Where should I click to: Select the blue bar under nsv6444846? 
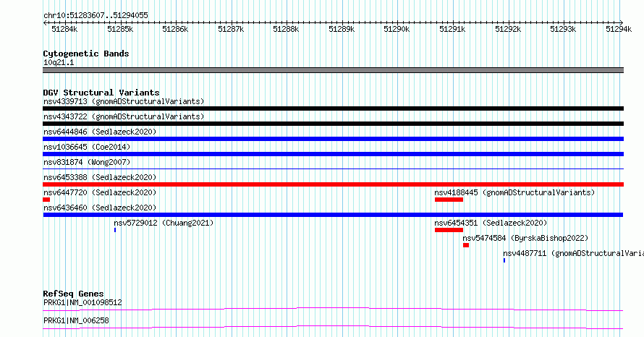tap(333, 139)
